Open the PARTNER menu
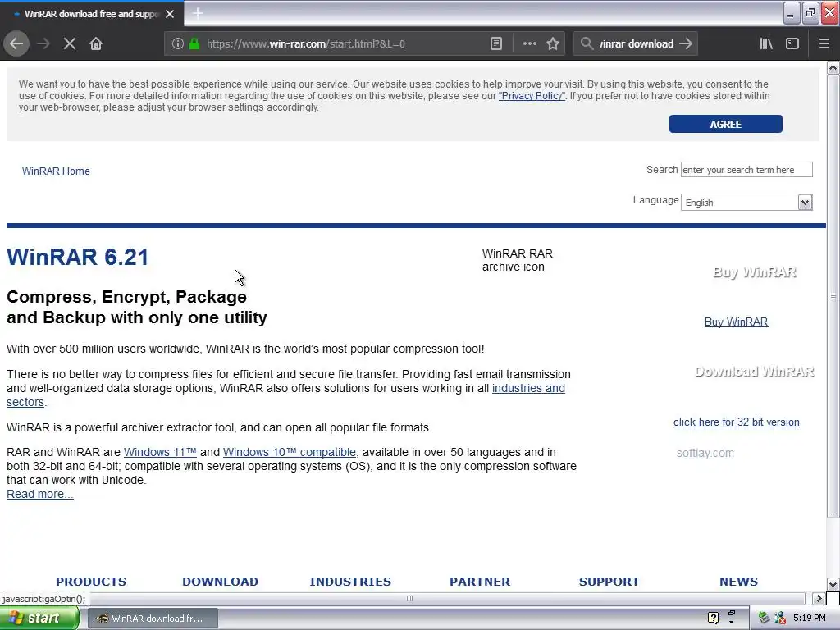840x630 pixels. pyautogui.click(x=480, y=582)
